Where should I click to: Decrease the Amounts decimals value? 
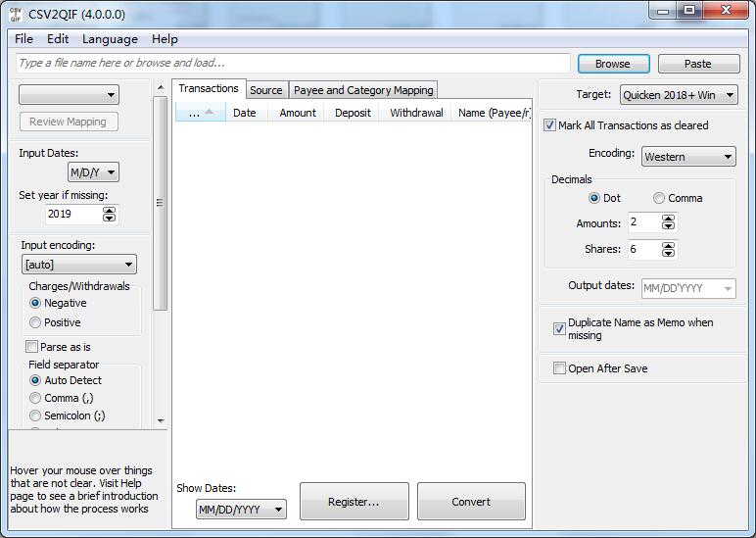[x=668, y=226]
